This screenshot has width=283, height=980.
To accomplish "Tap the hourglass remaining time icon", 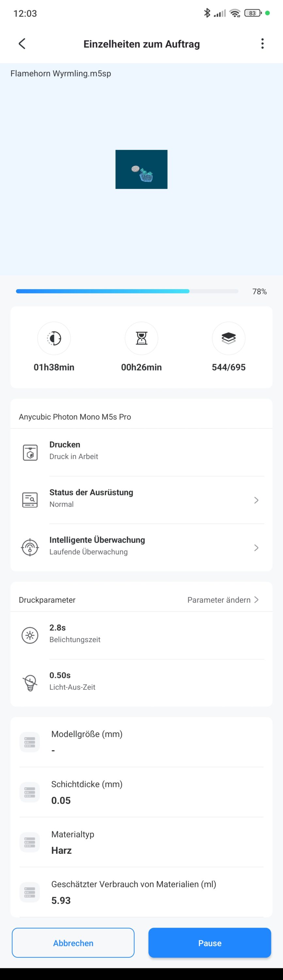I will (x=142, y=338).
